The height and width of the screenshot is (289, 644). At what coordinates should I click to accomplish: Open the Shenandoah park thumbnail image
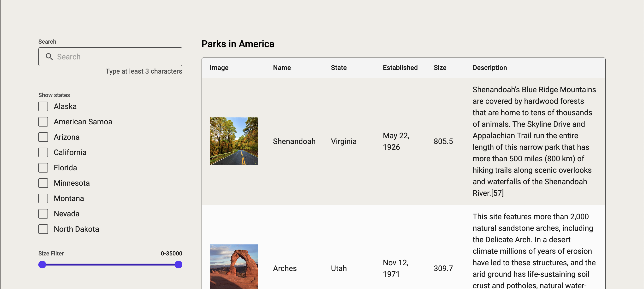(x=233, y=141)
